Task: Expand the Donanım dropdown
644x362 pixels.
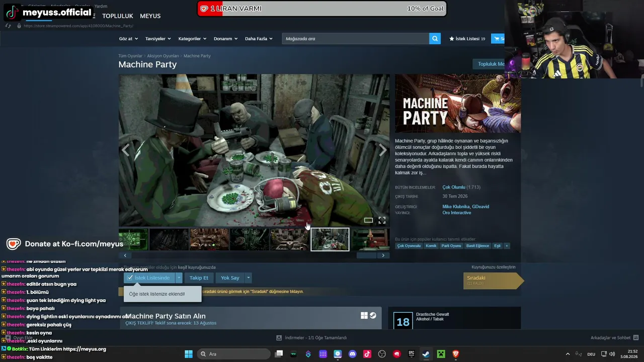Action: tap(225, 39)
